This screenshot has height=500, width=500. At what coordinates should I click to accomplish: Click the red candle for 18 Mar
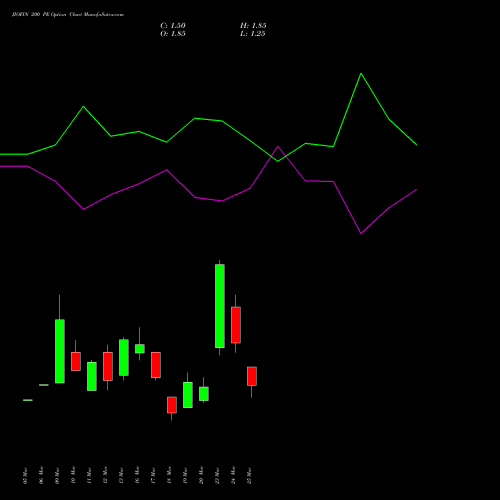tap(172, 405)
